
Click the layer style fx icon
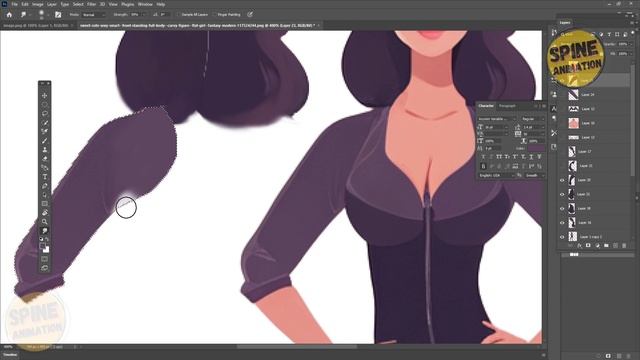pyautogui.click(x=579, y=246)
